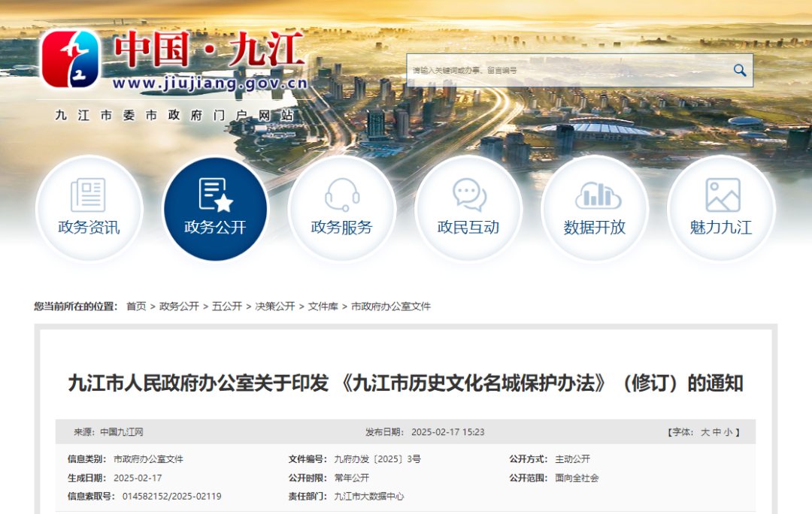The image size is (812, 514).
Task: Open 魅力九江 picture icon circle
Action: (721, 209)
